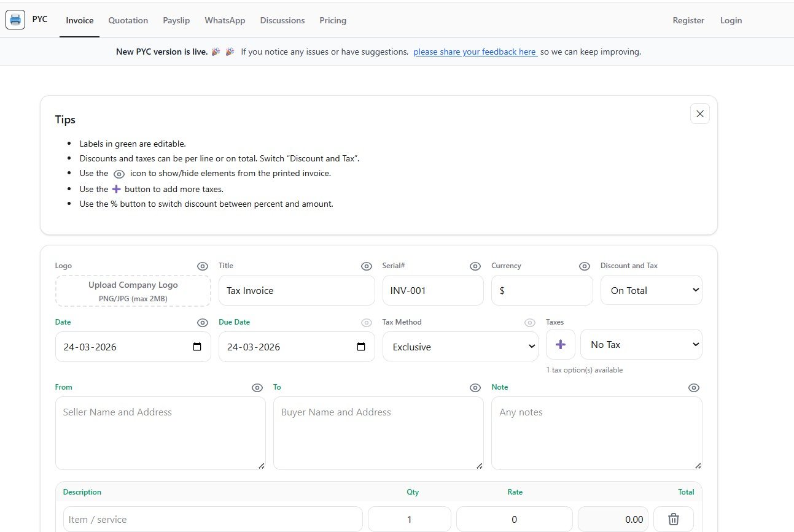The image size is (794, 532).
Task: Click the Seller Name and Address box
Action: tap(160, 433)
